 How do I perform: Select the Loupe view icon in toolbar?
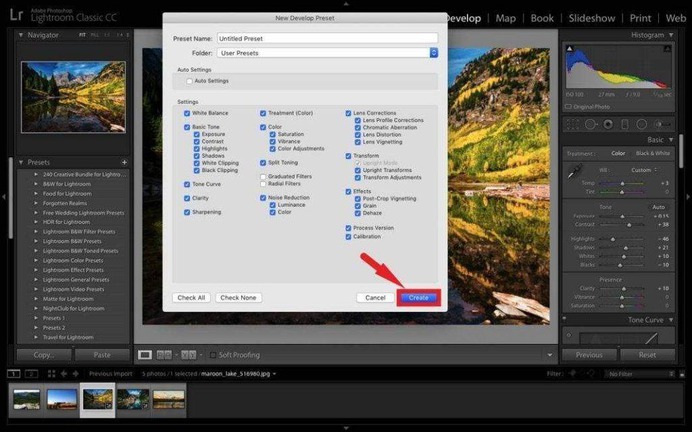point(145,355)
